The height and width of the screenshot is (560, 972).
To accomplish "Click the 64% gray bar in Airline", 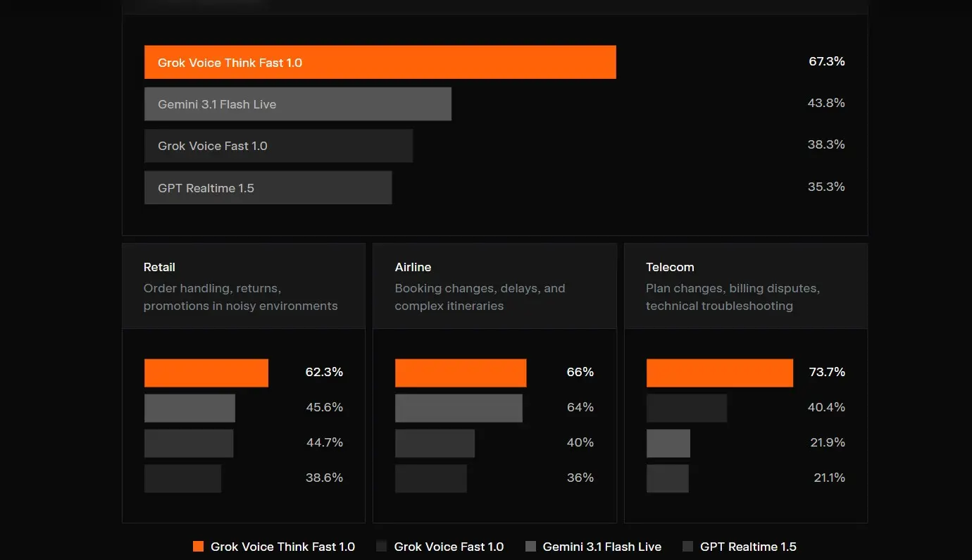I will [459, 408].
